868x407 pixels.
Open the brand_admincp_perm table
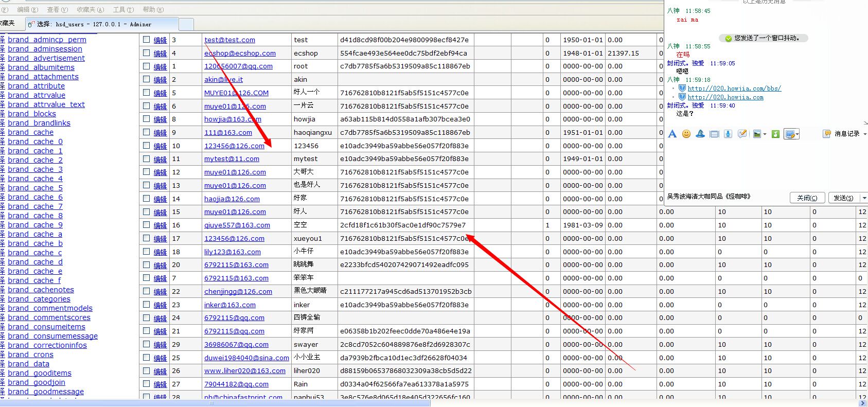[47, 40]
